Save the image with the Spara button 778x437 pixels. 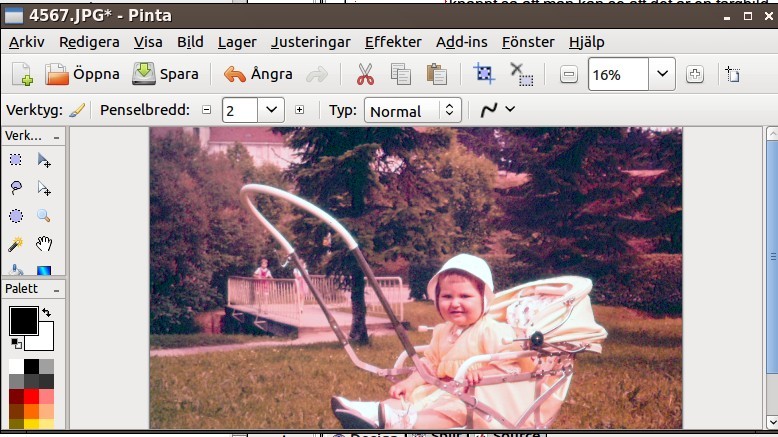point(165,74)
